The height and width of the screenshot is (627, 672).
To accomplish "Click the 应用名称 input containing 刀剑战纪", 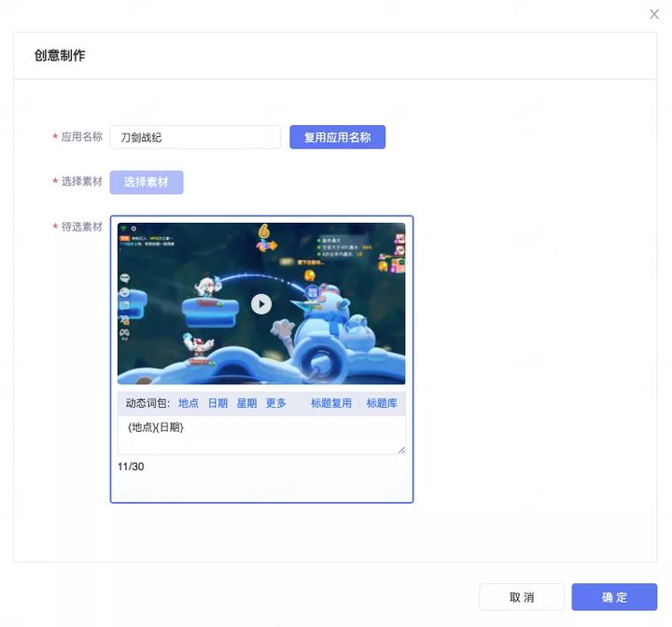I will [195, 137].
